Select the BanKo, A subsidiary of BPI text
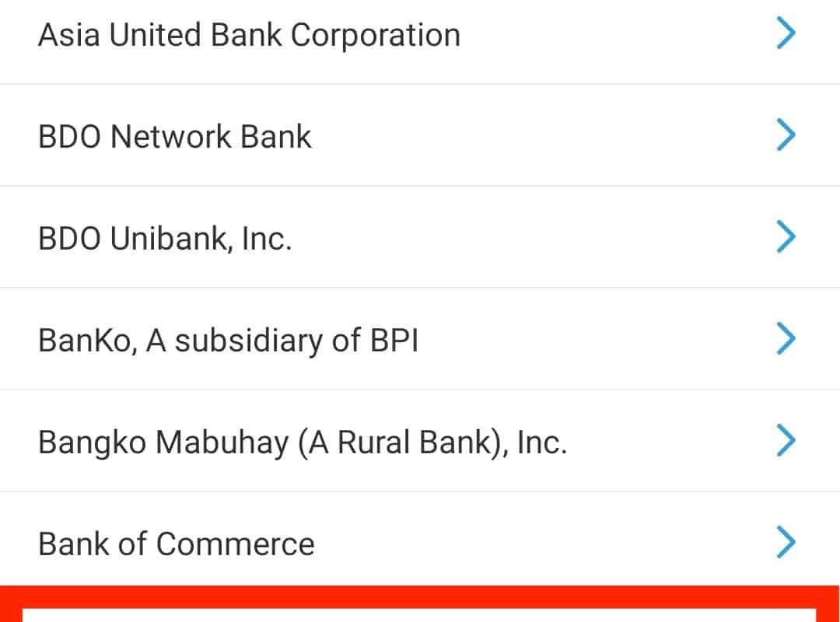Image resolution: width=840 pixels, height=622 pixels. (x=228, y=341)
